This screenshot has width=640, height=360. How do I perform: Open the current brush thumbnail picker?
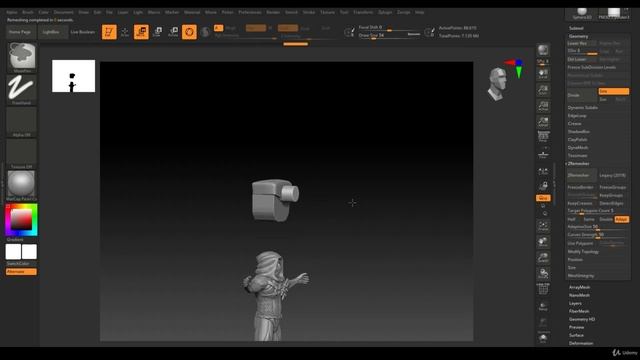click(22, 56)
